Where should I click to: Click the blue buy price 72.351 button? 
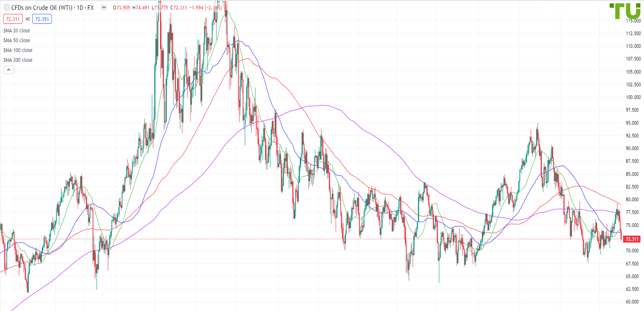(42, 19)
